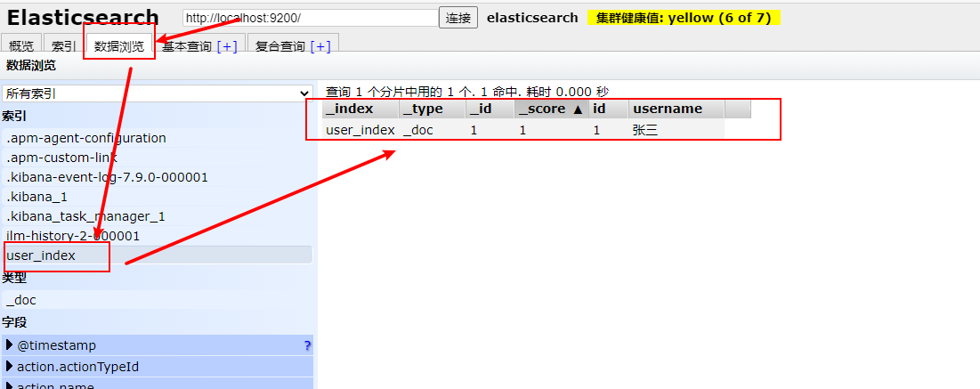980x389 pixels.
Task: Select .kibana_1 index
Action: [157, 197]
